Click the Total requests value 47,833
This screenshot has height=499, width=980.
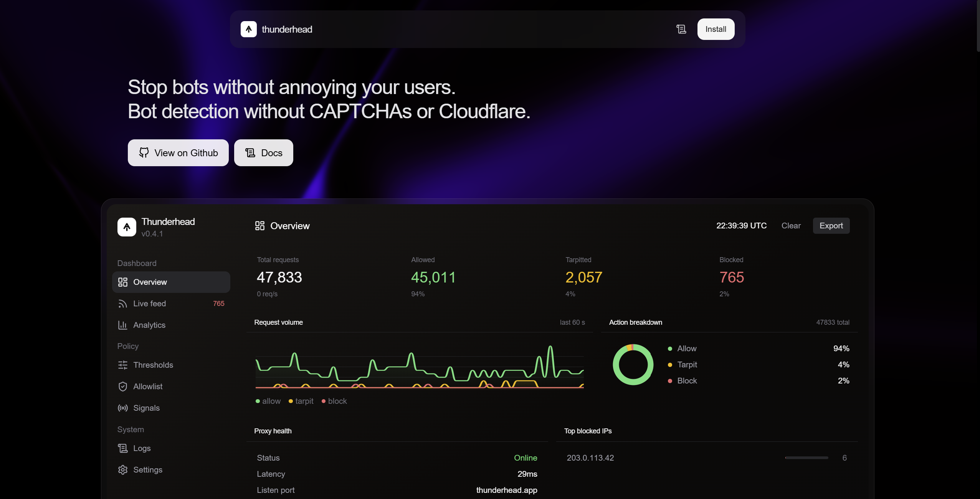[279, 277]
